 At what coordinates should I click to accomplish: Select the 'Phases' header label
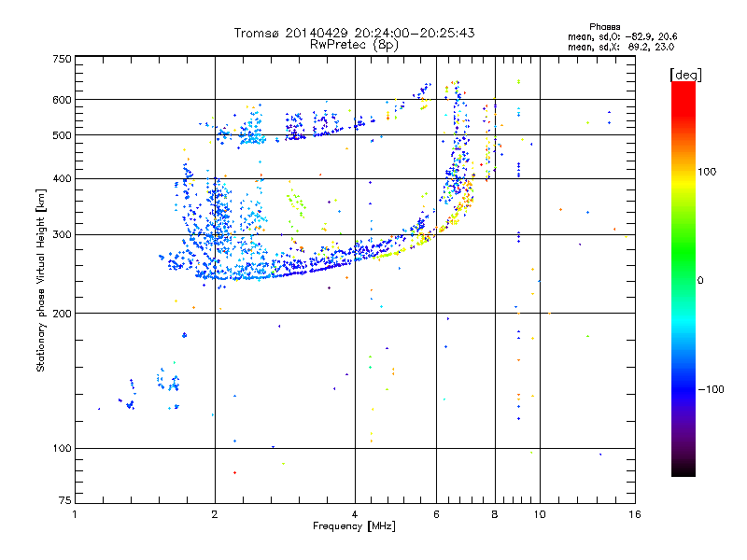click(x=604, y=27)
